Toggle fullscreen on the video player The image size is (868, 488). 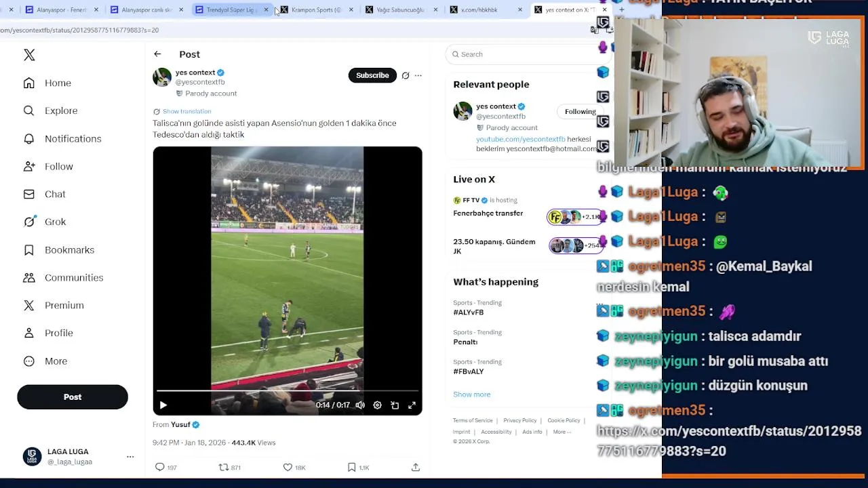412,405
